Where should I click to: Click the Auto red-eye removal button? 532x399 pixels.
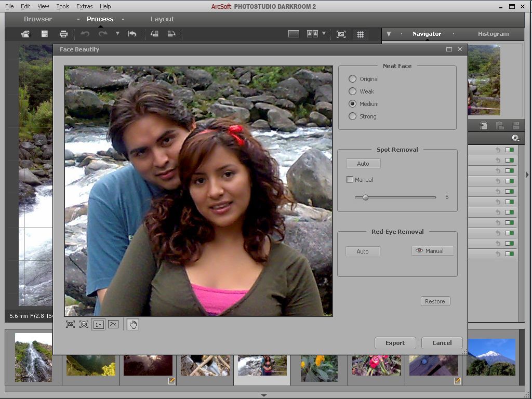tap(363, 251)
